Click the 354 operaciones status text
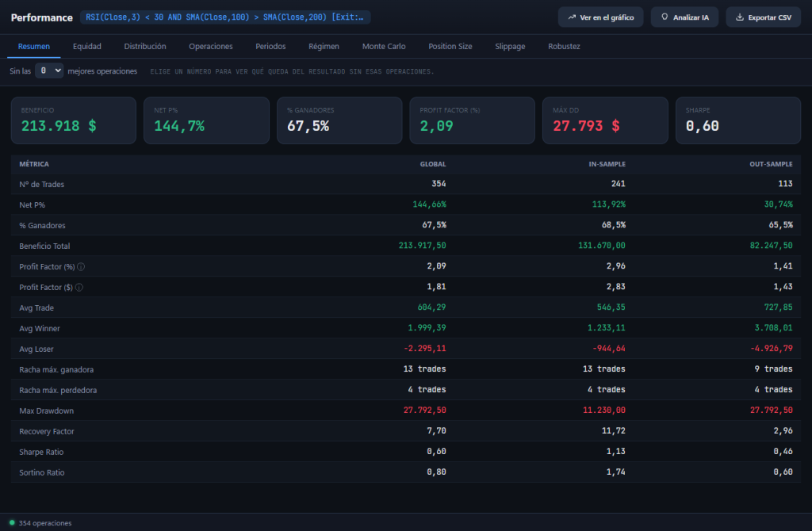The image size is (812, 531). (x=45, y=523)
